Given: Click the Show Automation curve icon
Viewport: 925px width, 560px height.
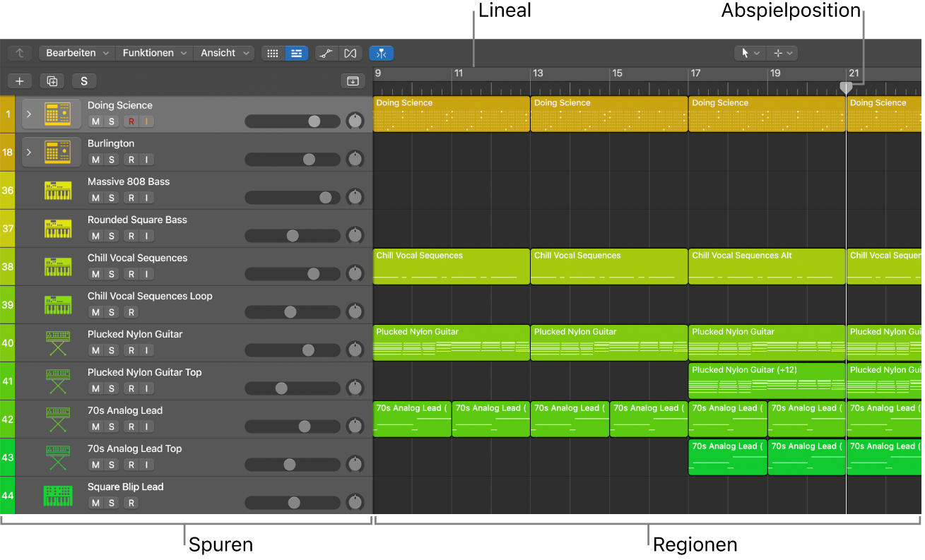Looking at the screenshot, I should [x=326, y=53].
